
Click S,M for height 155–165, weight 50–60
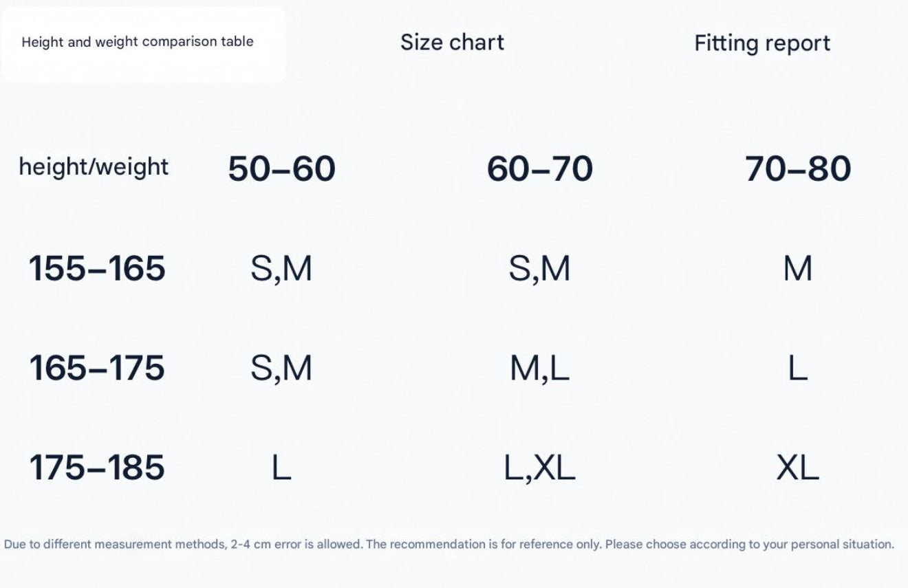pyautogui.click(x=281, y=269)
